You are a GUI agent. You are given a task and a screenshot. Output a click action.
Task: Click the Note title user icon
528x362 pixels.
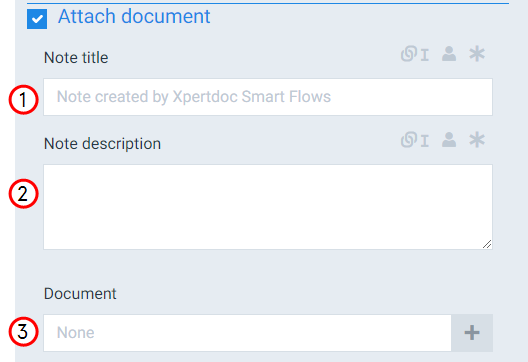pos(449,54)
